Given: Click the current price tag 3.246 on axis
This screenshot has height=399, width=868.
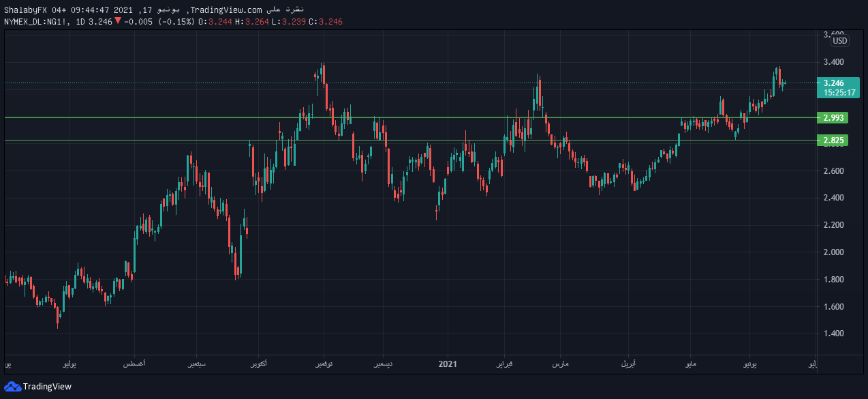Looking at the screenshot, I should click(834, 83).
